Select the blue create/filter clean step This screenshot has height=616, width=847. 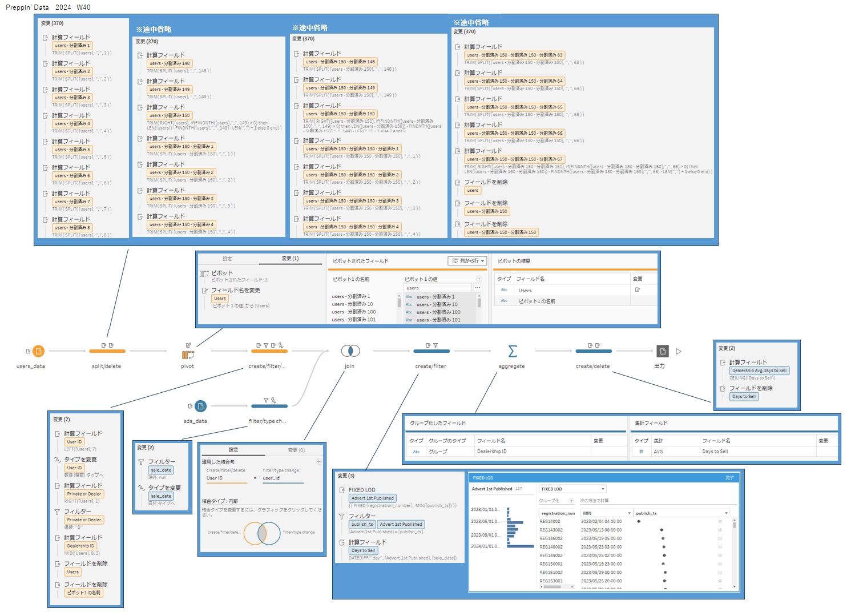tap(431, 351)
